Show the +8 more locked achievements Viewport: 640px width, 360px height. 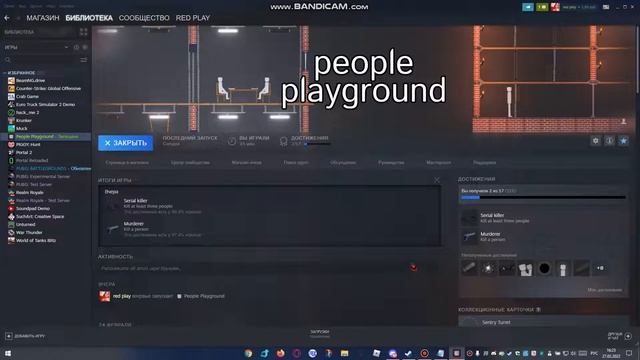[600, 268]
